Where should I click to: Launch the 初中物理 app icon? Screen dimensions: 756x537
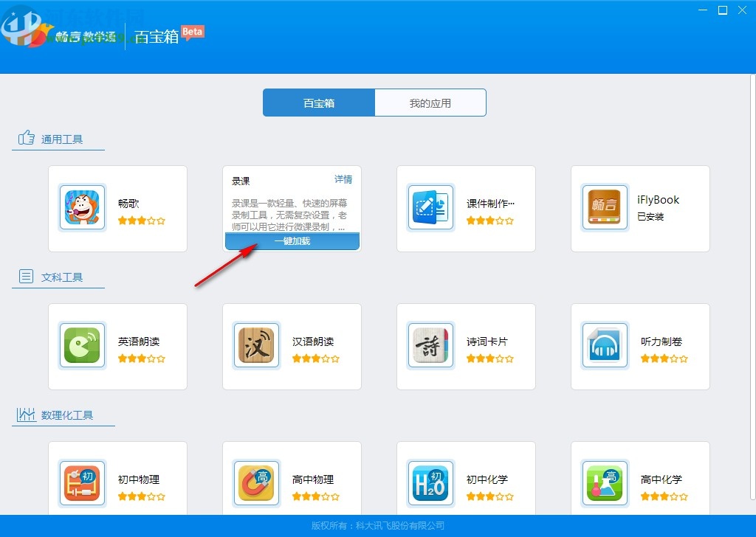[x=82, y=484]
